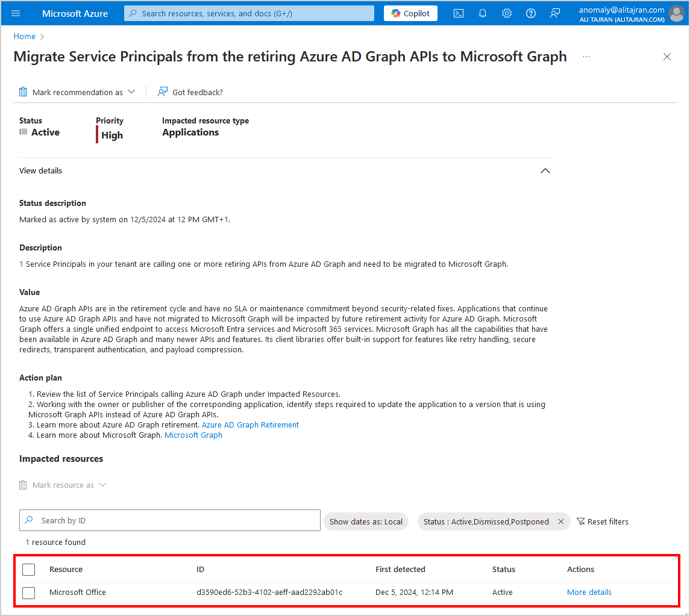Click the Applications impacted resource type
690x616 pixels.
point(190,132)
